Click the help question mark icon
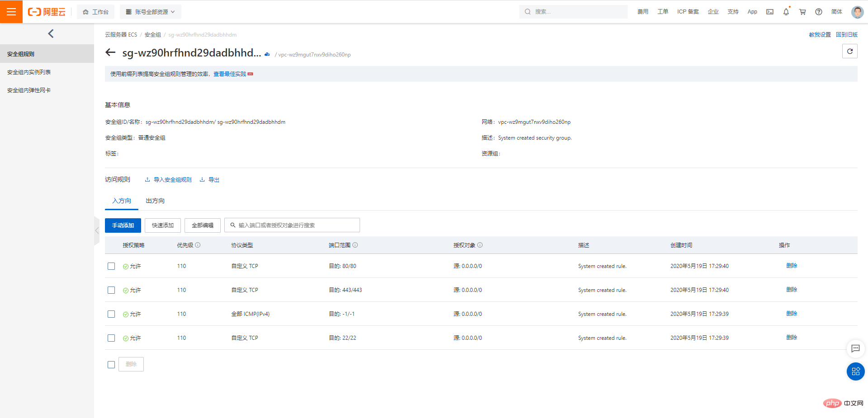Viewport: 868px width, 418px height. (819, 12)
